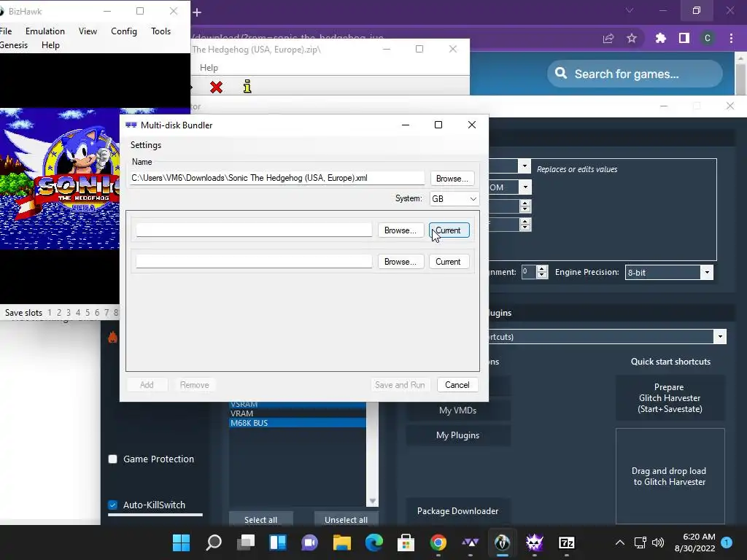Screen dimensions: 747x560
Task: Click the Chrome share page icon
Action: tap(608, 39)
